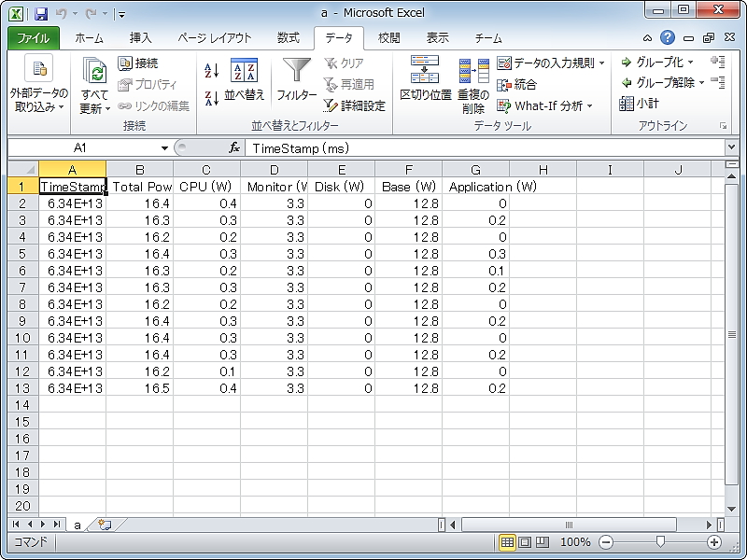Toggle the Filter (フィルター) funnel
Image resolution: width=747 pixels, height=560 pixels.
point(296,79)
